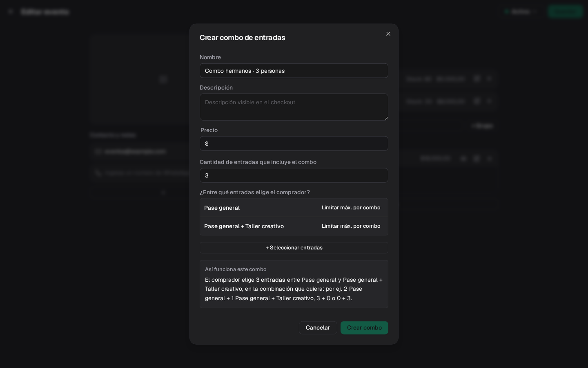Select the Pase general row label

pyautogui.click(x=222, y=208)
